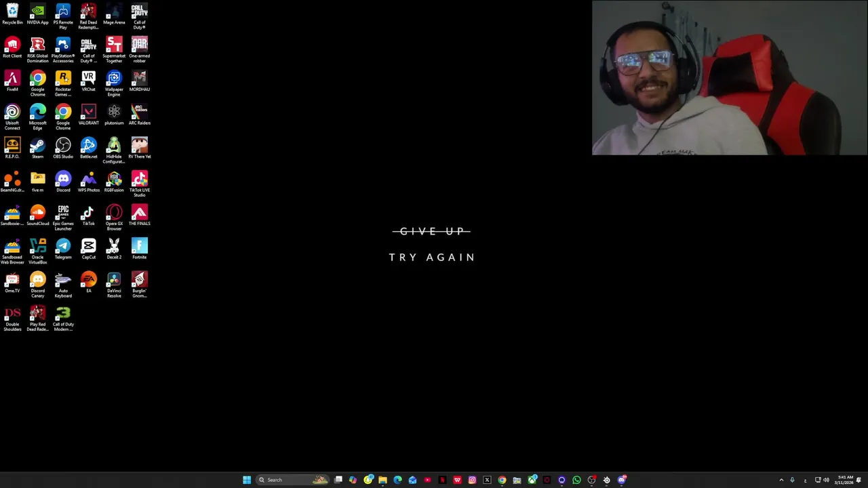Open the Windows Start menu

tap(247, 480)
